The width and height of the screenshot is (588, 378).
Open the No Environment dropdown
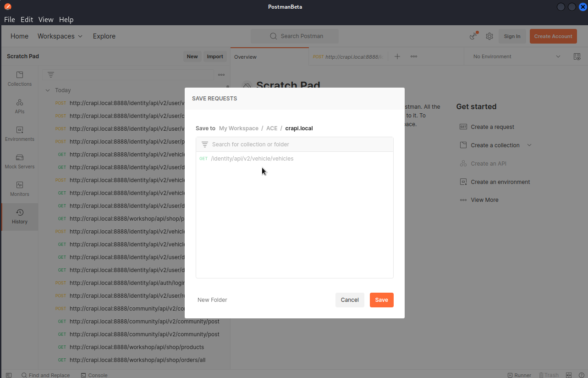tap(517, 56)
